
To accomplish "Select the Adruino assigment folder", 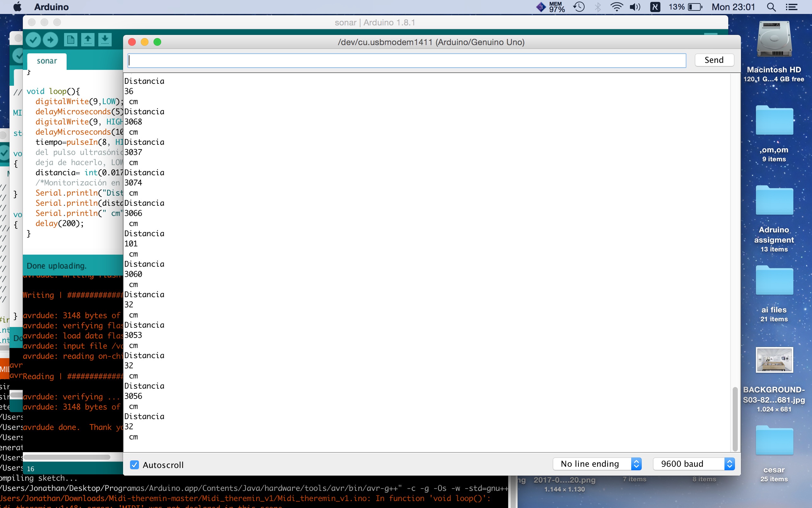I will (774, 200).
